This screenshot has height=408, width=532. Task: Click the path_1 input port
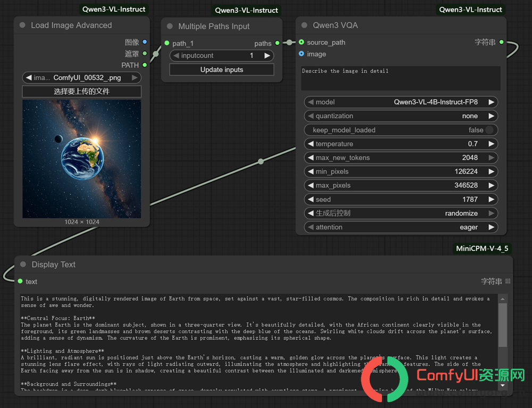167,43
